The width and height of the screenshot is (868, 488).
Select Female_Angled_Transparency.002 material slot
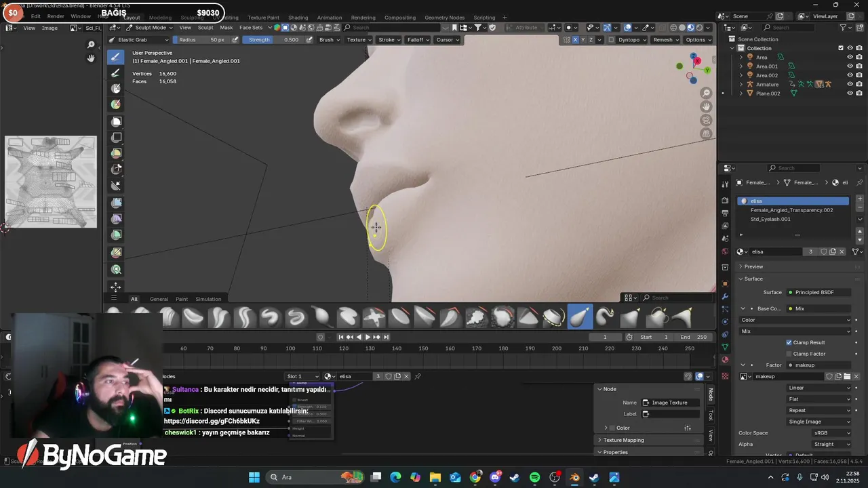(x=793, y=210)
